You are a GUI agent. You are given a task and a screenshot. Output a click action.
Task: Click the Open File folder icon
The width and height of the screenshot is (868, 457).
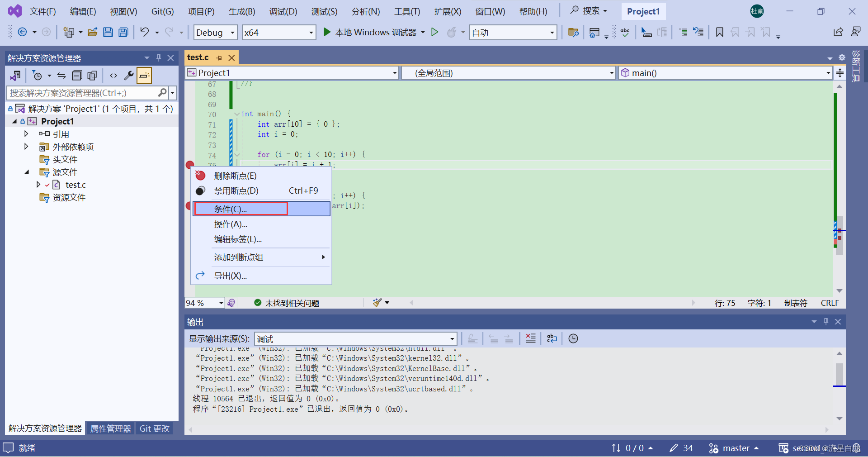click(93, 32)
